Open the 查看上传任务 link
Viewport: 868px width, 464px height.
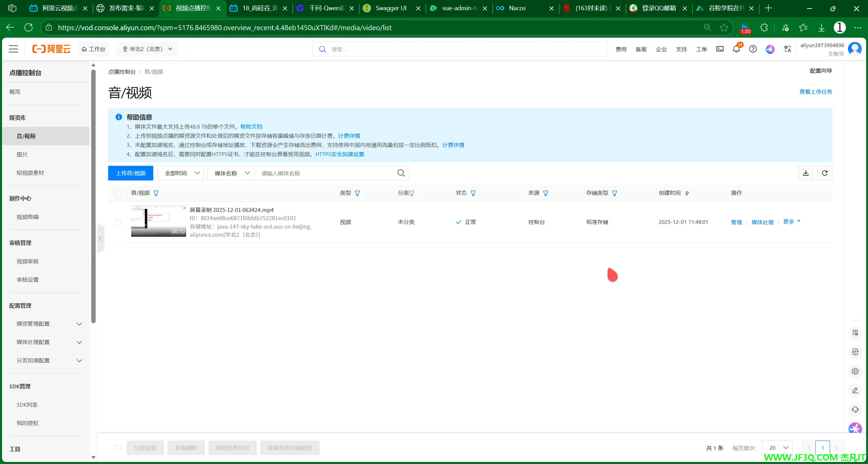click(815, 92)
